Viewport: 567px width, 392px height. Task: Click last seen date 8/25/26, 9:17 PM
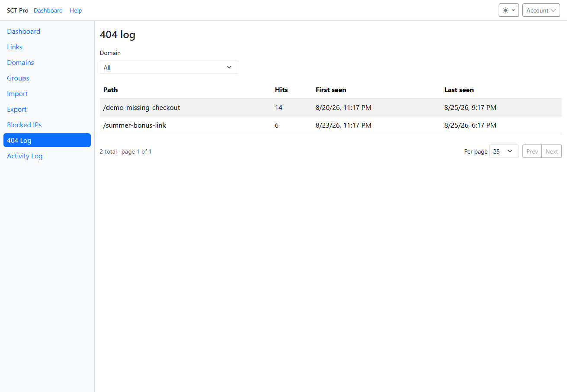470,107
